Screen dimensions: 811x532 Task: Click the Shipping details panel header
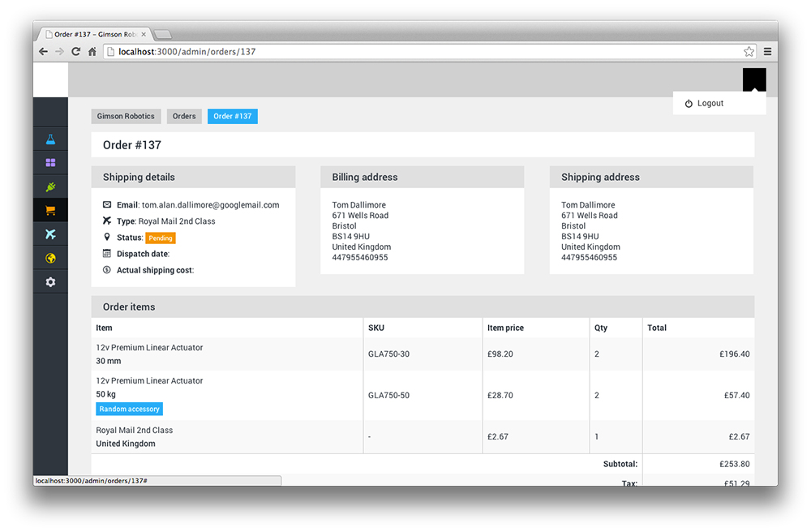(194, 177)
